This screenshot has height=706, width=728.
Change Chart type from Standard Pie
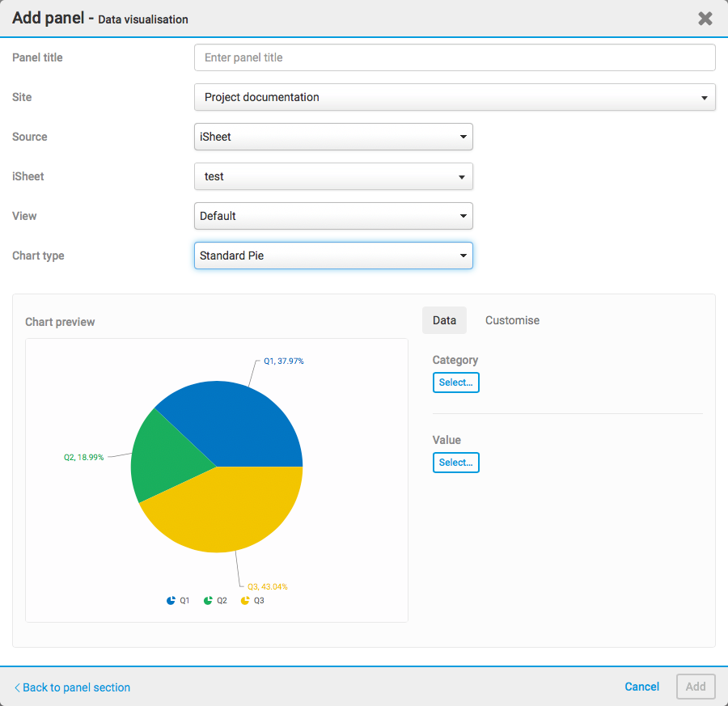click(333, 256)
